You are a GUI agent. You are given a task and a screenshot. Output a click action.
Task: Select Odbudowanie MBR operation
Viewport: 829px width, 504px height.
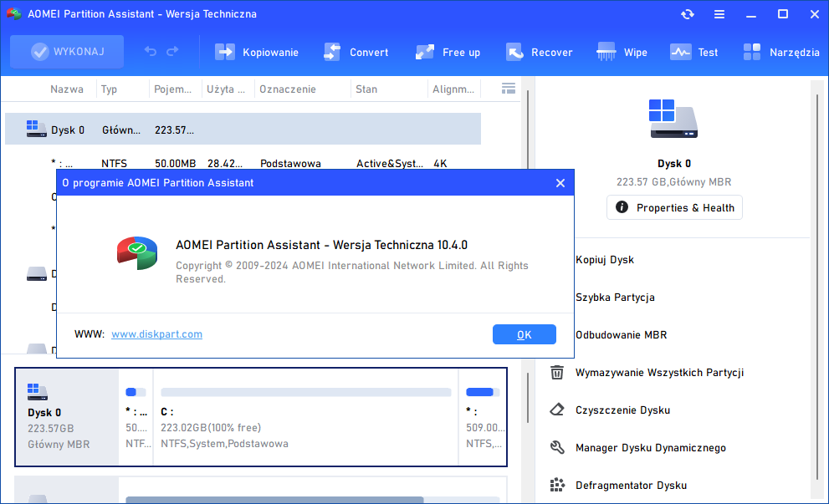tap(622, 334)
